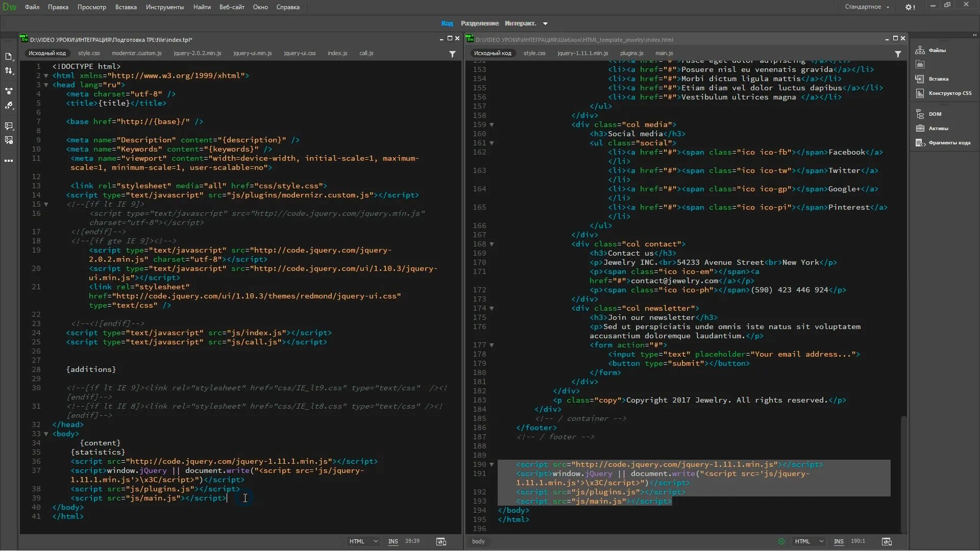Open main.js related file in right document

(664, 53)
